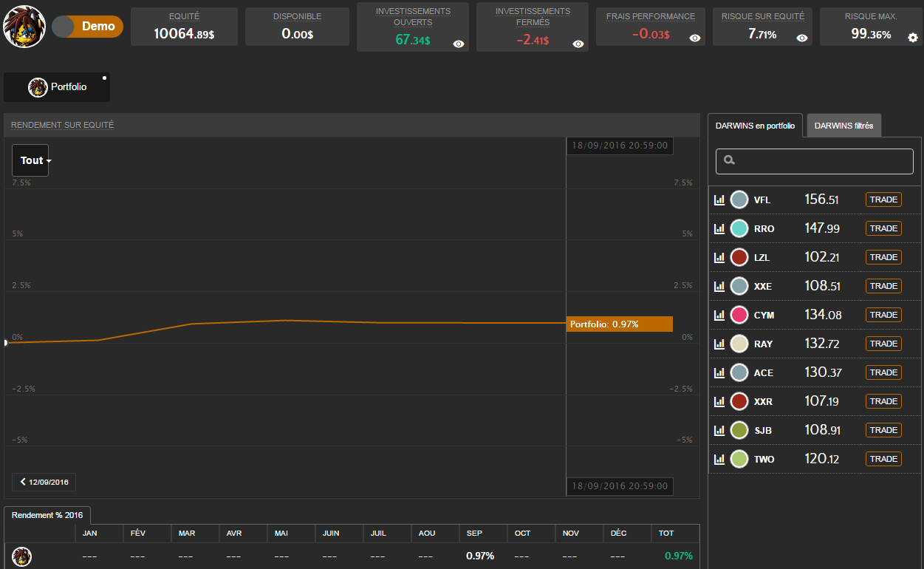This screenshot has height=569, width=924.
Task: Open Risque Max settings gear
Action: (913, 38)
